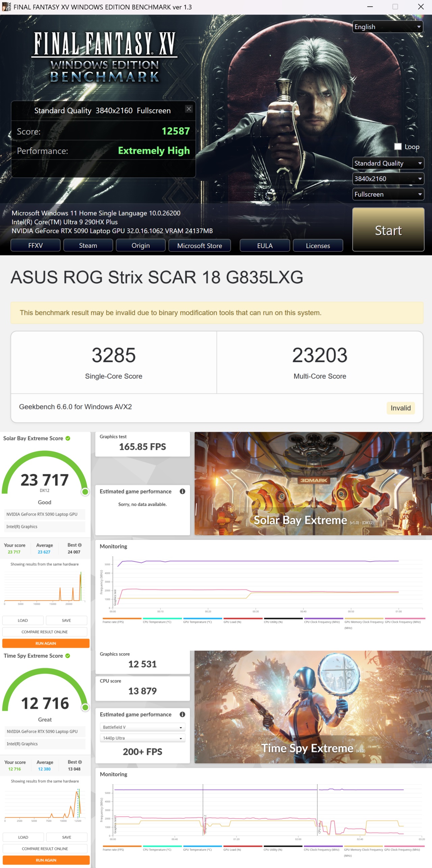Compare the Solar Bay Extreme result online
Screen dimensions: 432x868
(x=45, y=632)
